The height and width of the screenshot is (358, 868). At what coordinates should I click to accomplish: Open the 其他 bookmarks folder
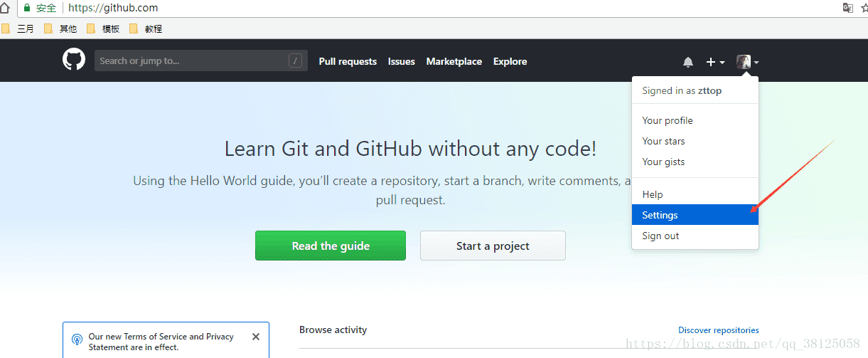[x=60, y=28]
